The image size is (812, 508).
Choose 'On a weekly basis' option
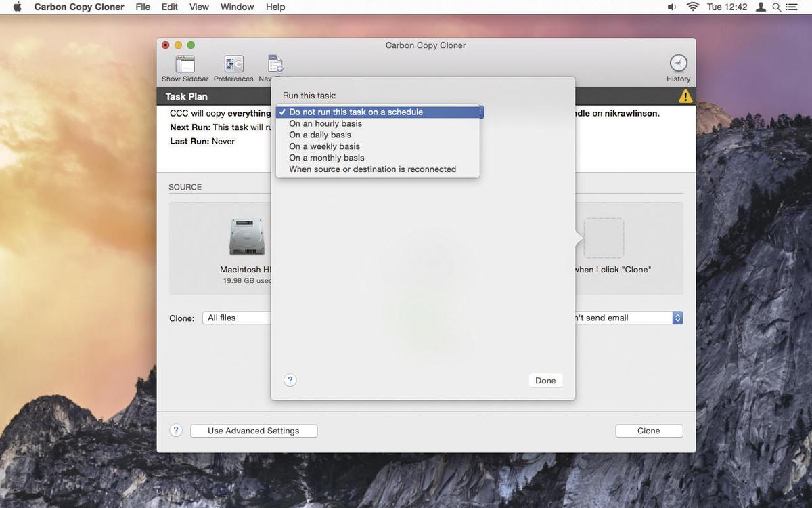pyautogui.click(x=378, y=146)
